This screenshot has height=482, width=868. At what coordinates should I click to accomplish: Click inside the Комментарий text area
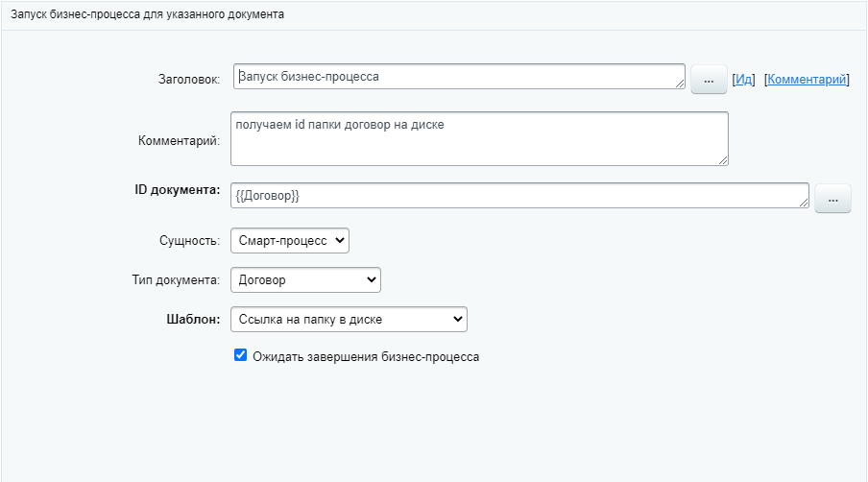(x=478, y=138)
